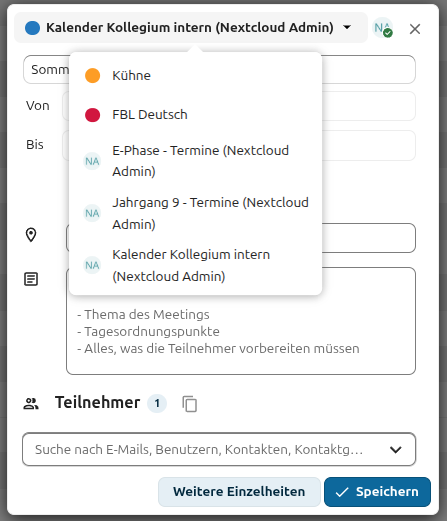Open the attendee search chevron
Image resolution: width=447 pixels, height=521 pixels.
click(x=396, y=450)
